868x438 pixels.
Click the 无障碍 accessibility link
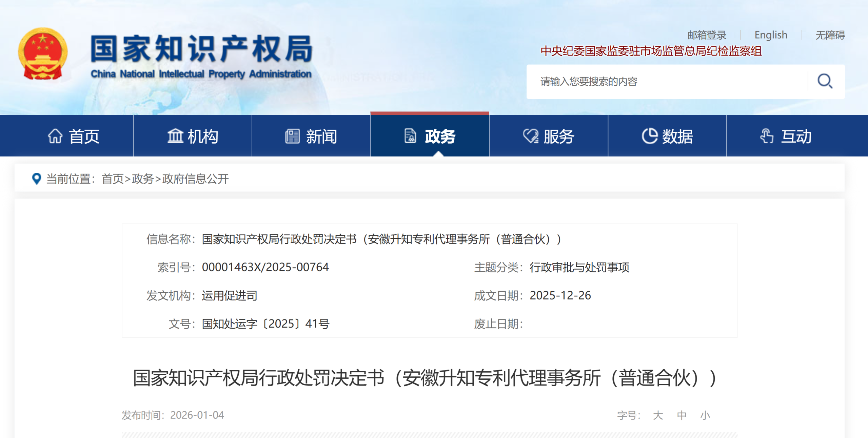click(830, 35)
